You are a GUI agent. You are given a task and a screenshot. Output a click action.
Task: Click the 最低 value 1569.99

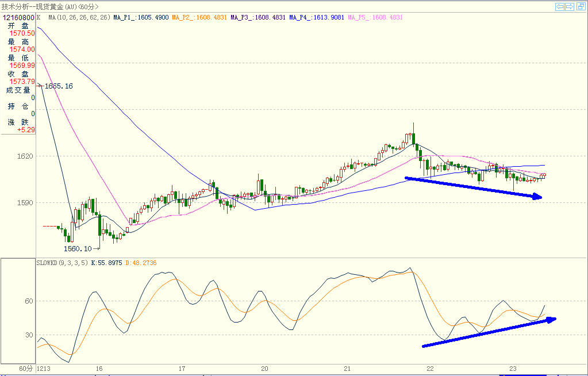point(22,66)
